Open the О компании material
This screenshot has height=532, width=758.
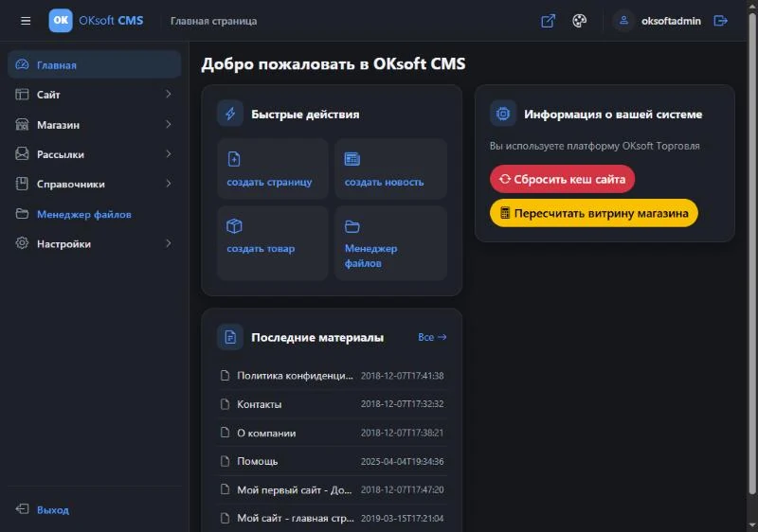coord(266,433)
